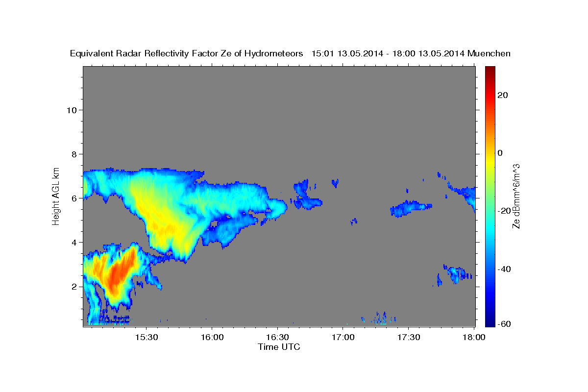
Task: Click the colorbar value 20
Action: [502, 95]
